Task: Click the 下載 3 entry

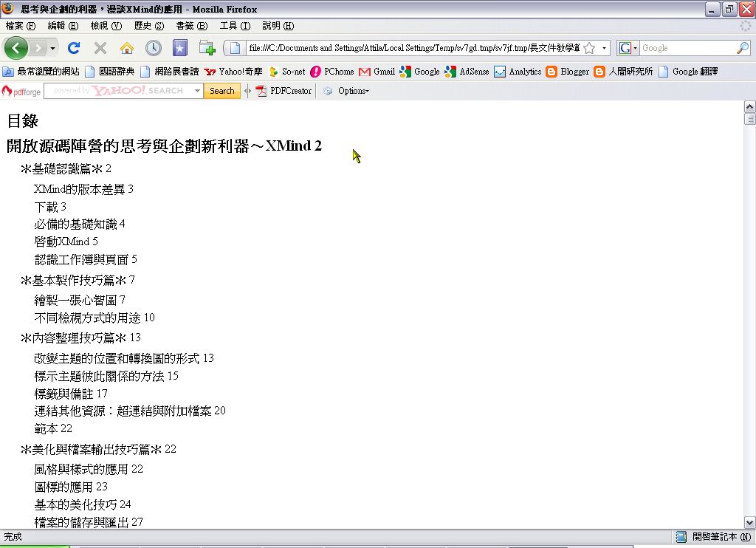Action: pos(50,207)
